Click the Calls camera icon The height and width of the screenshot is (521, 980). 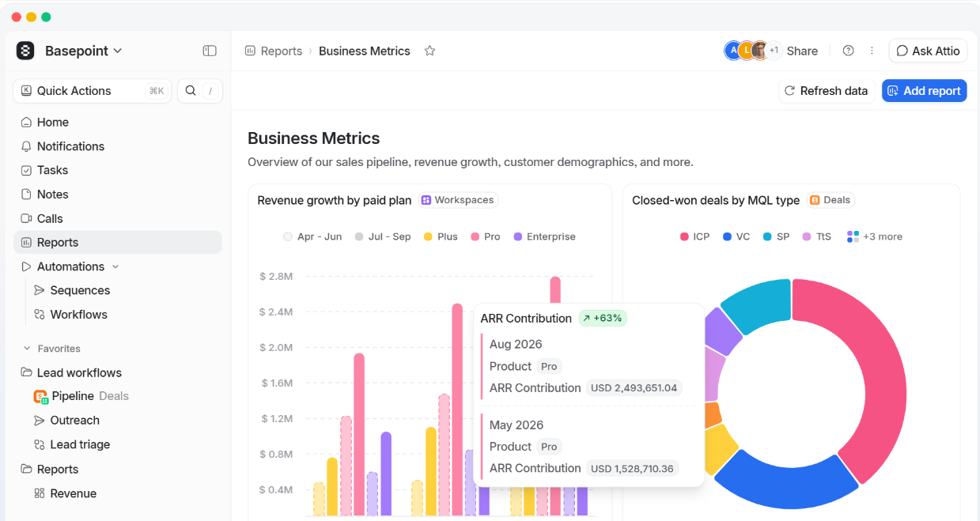tap(26, 218)
